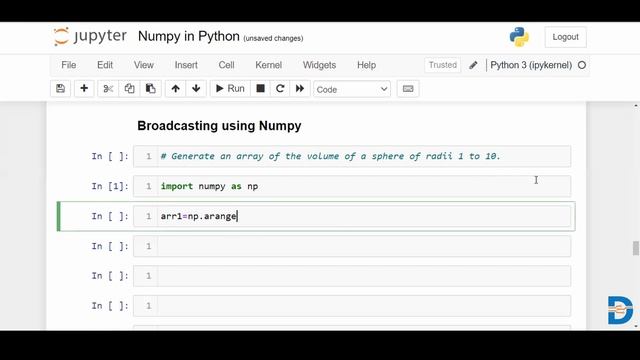Click the Logout button
640x360 pixels.
[565, 37]
